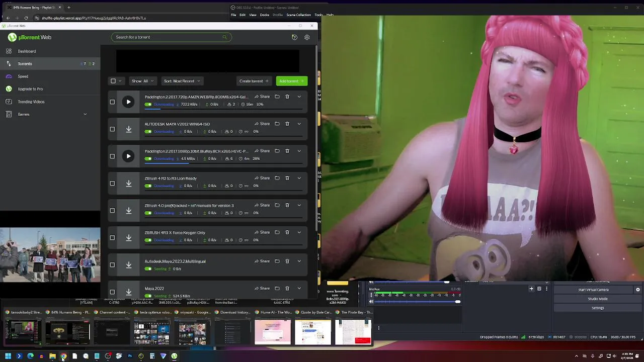Click the search magnifier icon
The height and width of the screenshot is (362, 644).
(x=224, y=37)
